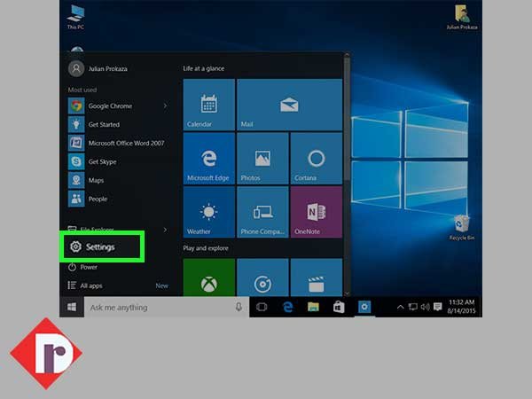Show hidden tray icons chevron
The image size is (532, 399).
(x=401, y=307)
